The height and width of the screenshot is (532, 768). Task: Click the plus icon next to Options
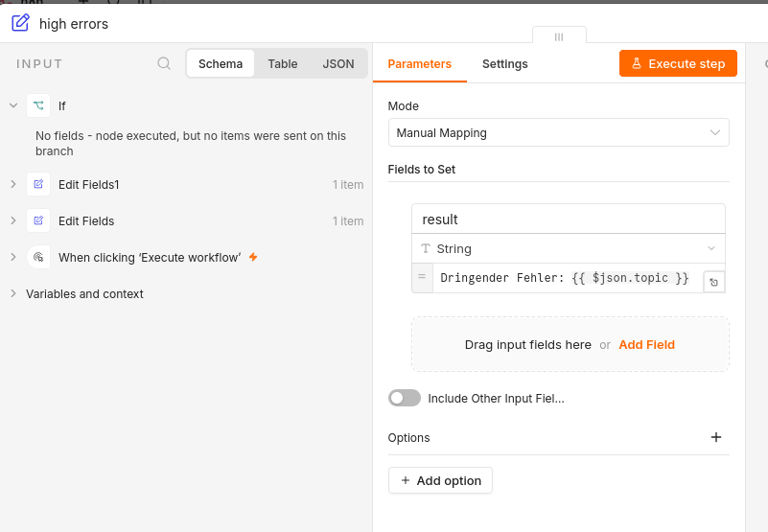point(715,437)
